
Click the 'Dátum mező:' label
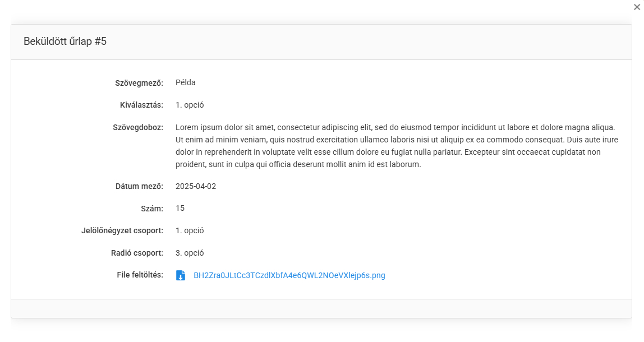(x=139, y=186)
